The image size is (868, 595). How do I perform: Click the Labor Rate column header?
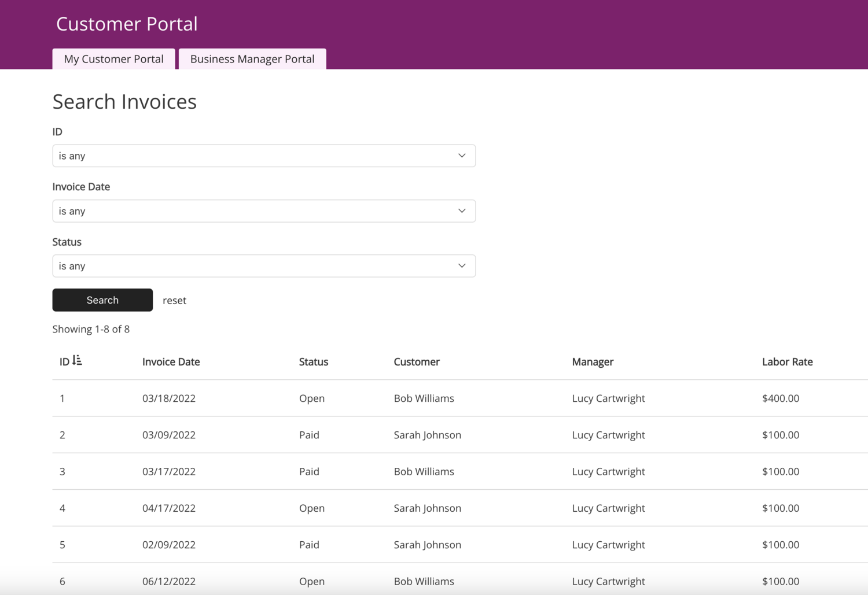(787, 362)
